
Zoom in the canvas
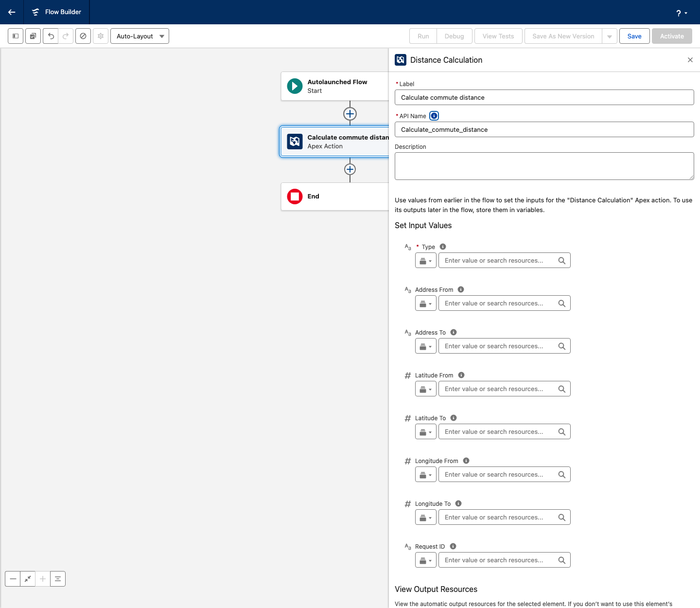coord(43,579)
